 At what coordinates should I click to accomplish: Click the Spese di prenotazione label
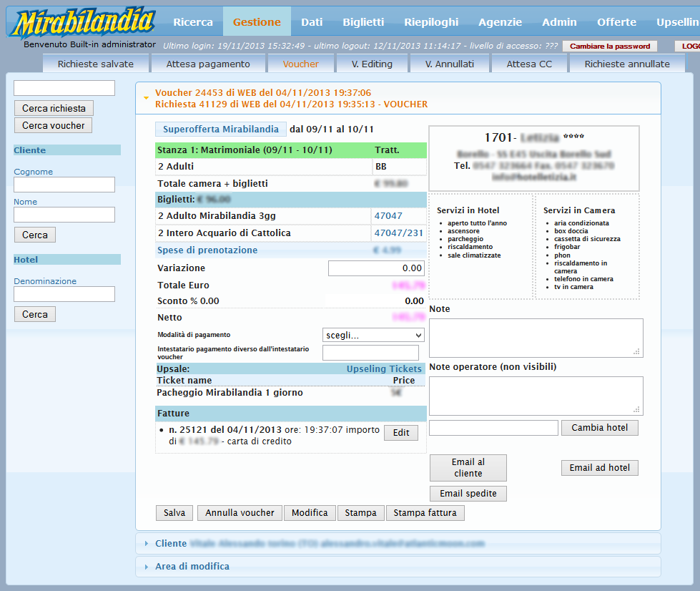[x=207, y=250]
